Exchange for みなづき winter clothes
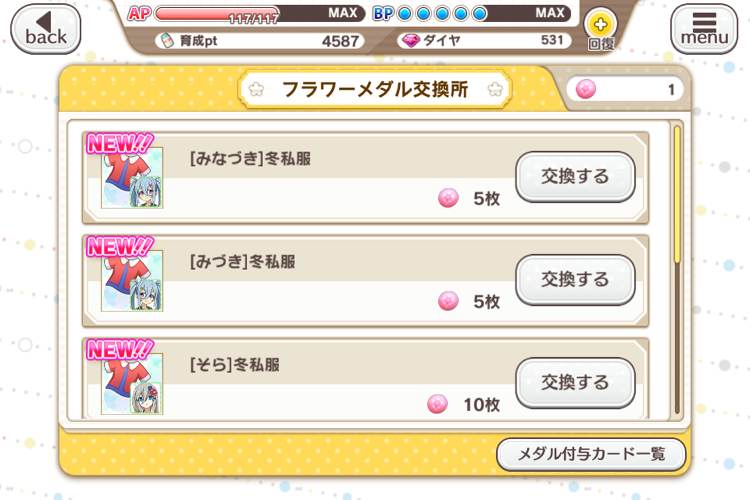This screenshot has width=750, height=500. (x=575, y=177)
